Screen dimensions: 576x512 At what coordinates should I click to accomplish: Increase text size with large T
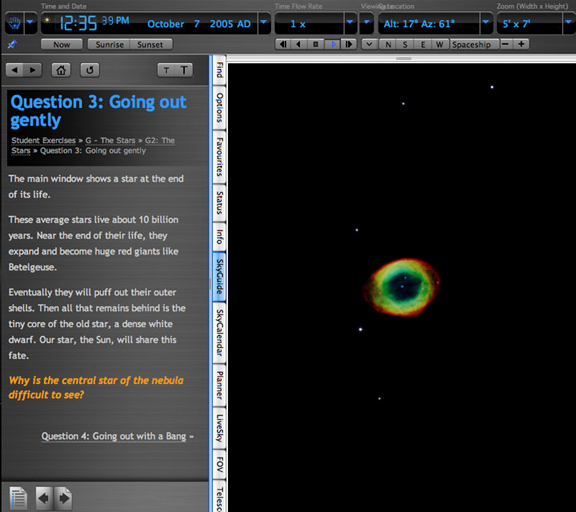(x=184, y=70)
